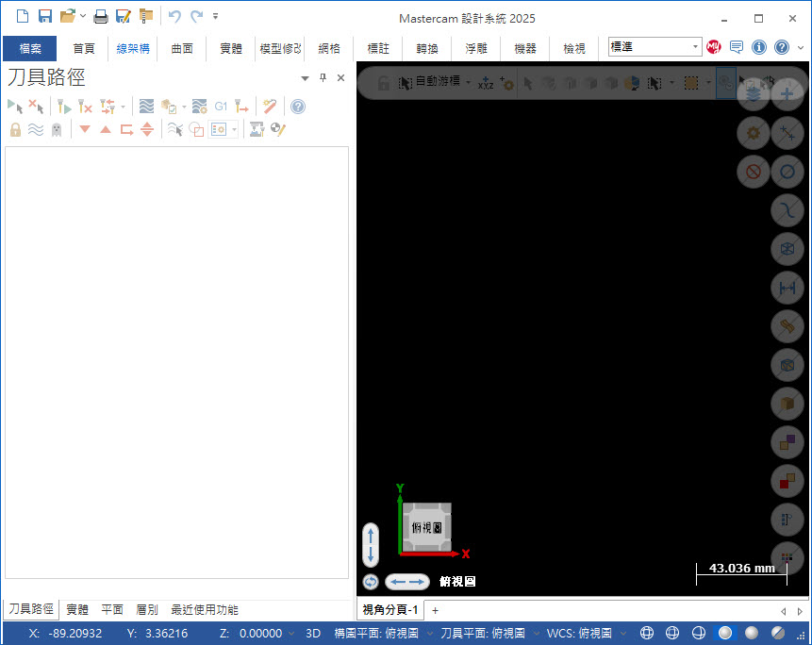The image size is (812, 645).
Task: Delete all operations with dynamite icon
Action: [x=270, y=107]
